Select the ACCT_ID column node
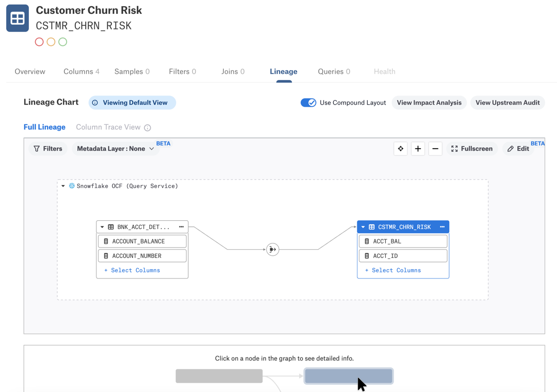The height and width of the screenshot is (392, 557). coord(403,256)
